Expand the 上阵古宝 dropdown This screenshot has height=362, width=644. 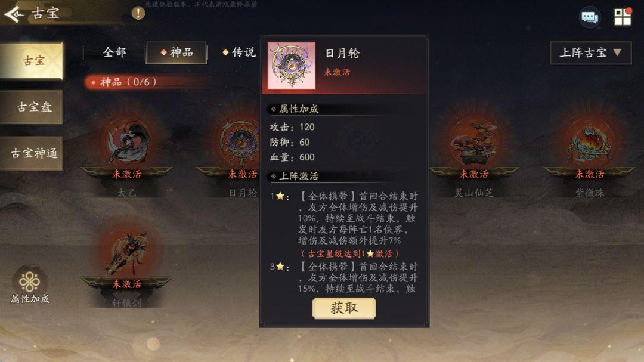point(590,52)
